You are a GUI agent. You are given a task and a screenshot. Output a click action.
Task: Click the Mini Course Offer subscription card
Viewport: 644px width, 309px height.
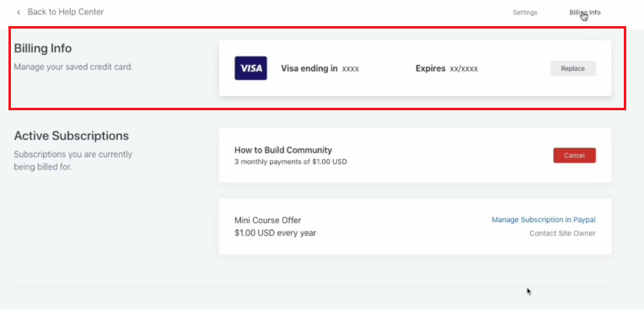(415, 226)
